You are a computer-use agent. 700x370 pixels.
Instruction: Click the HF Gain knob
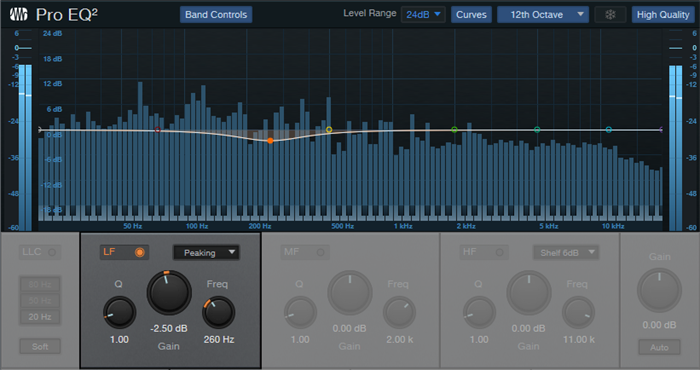click(x=529, y=292)
